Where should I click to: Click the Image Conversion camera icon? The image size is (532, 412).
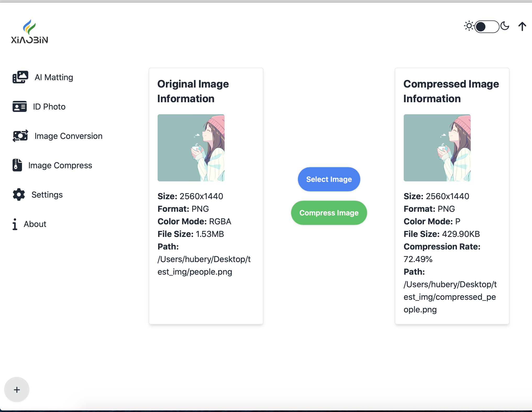coord(20,136)
